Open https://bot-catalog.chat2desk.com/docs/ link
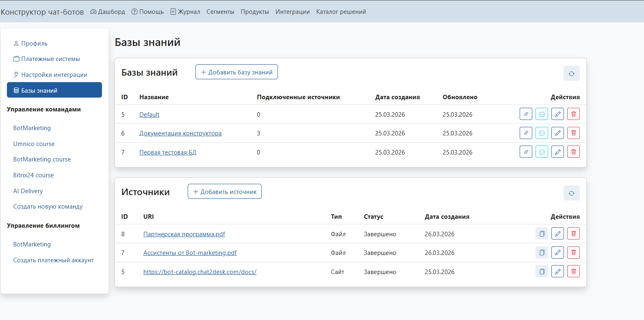644x320 pixels. [x=200, y=272]
